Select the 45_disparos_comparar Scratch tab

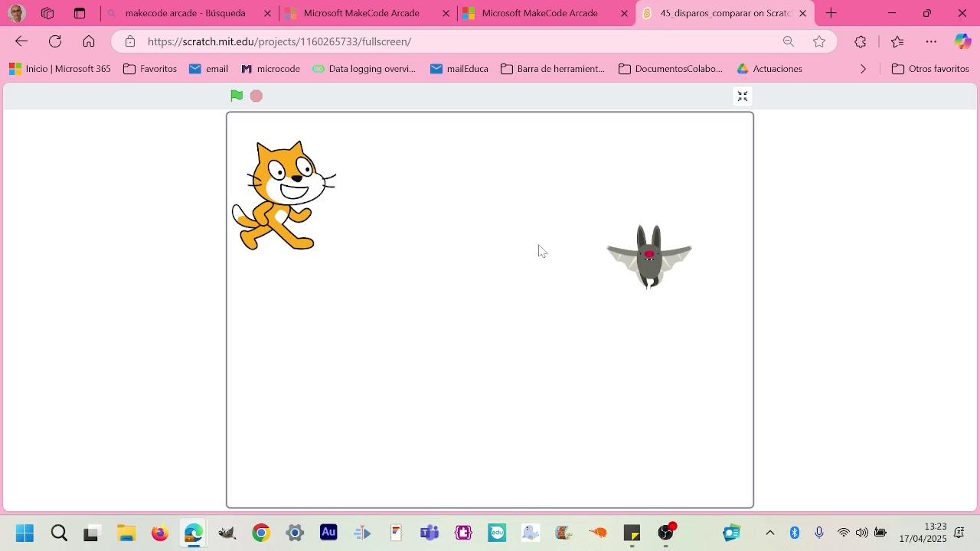725,13
